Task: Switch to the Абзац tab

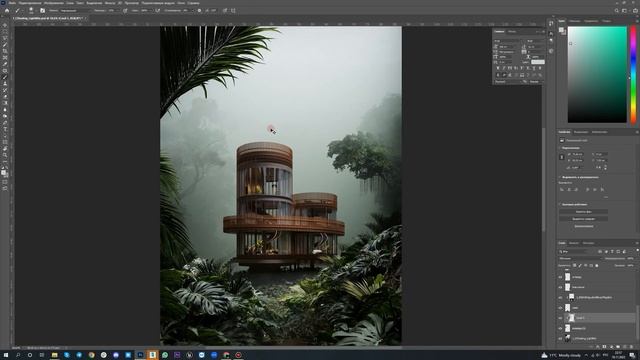Action: 512,31
